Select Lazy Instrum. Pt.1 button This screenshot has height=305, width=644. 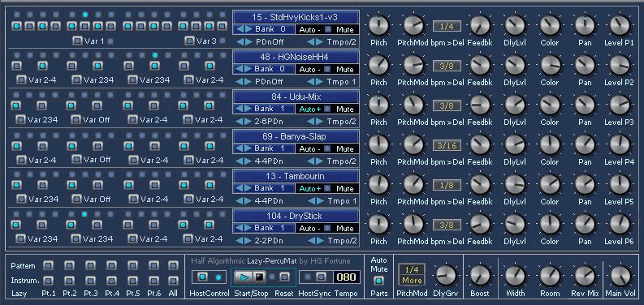49,281
